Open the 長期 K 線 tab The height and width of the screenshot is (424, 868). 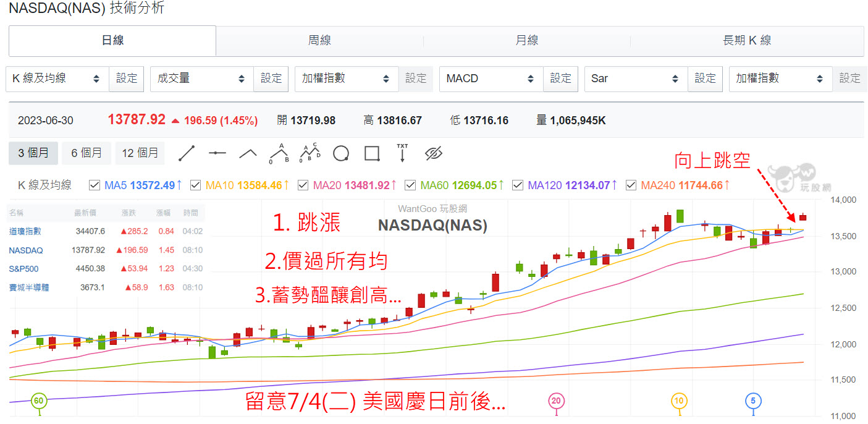click(x=748, y=41)
